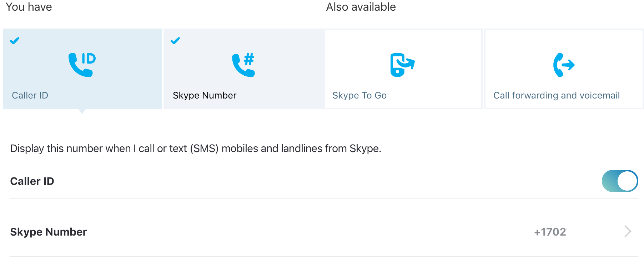Screen dimensions: 644x257
Task: Open Skype Number details with chevron arrow
Action: pos(628,231)
